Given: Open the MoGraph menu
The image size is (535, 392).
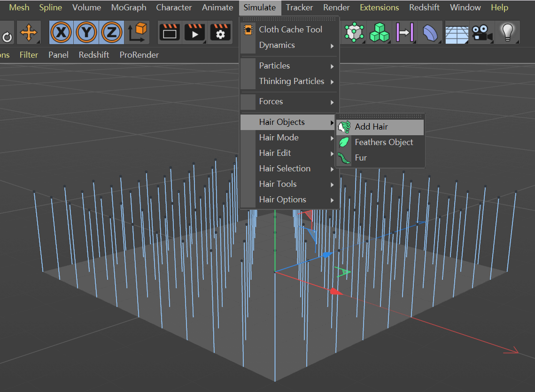Looking at the screenshot, I should click(x=129, y=8).
